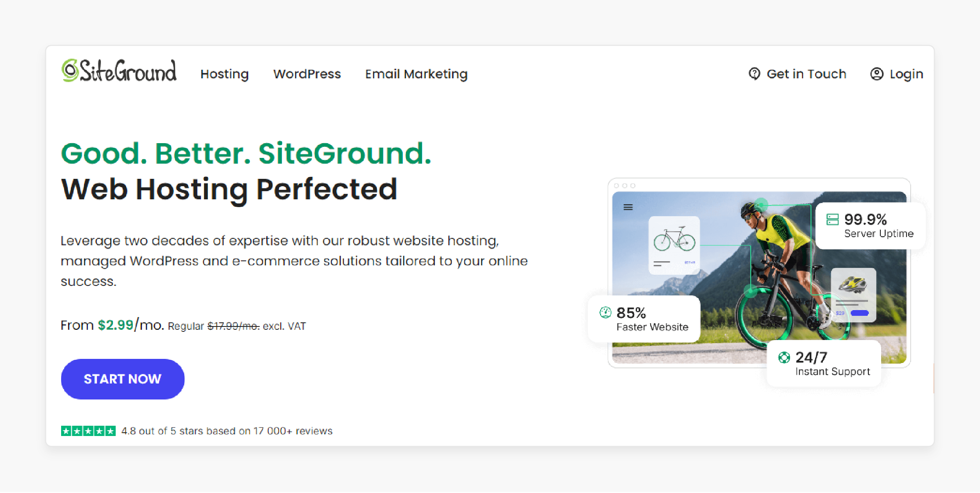Click the cyclist hero image

click(x=759, y=277)
